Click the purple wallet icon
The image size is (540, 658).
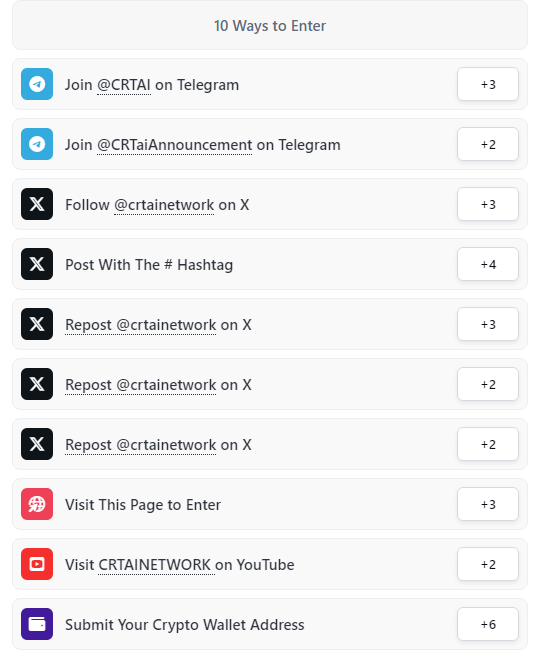pos(37,624)
